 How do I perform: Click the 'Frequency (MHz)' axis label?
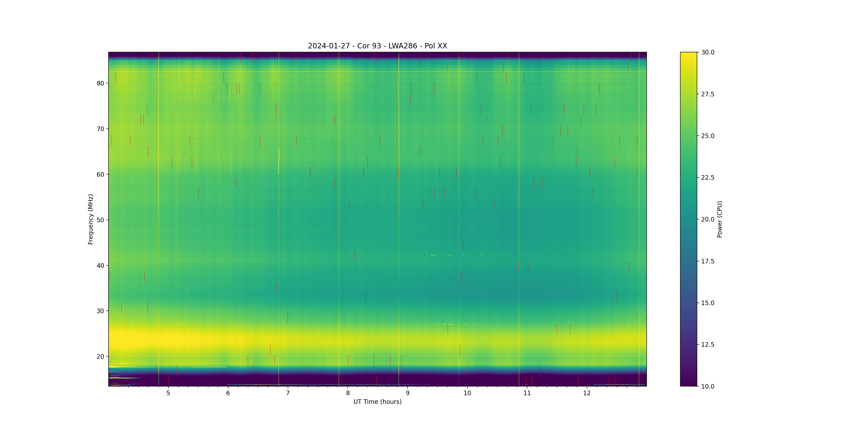tap(90, 219)
